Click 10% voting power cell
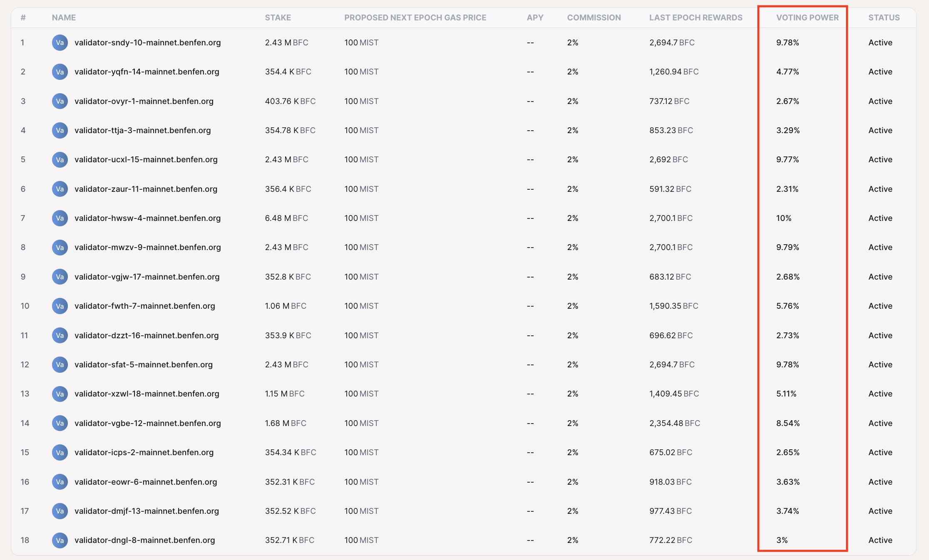Viewport: 929px width, 560px height. [784, 218]
